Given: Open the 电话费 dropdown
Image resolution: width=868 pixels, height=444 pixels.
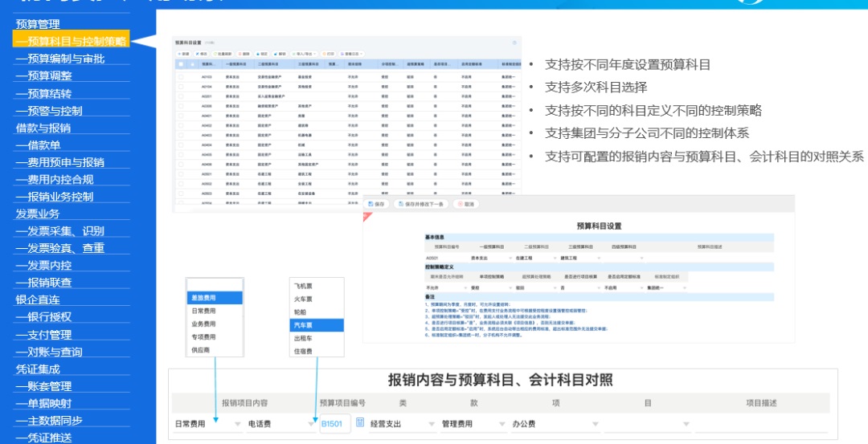Looking at the screenshot, I should 281,424.
